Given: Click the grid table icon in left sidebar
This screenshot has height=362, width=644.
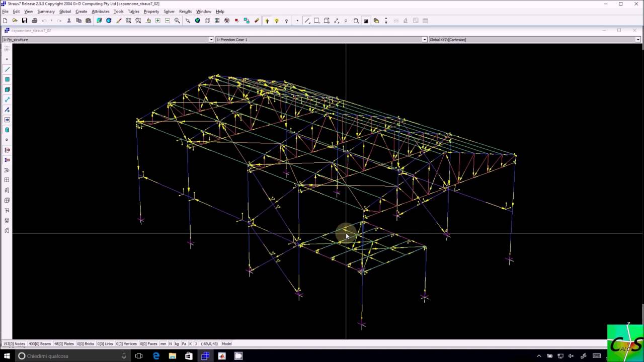Looking at the screenshot, I should (7, 180).
